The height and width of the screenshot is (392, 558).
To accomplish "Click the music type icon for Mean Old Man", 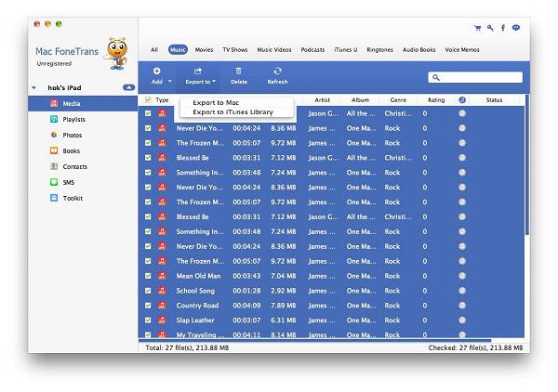I will pyautogui.click(x=162, y=276).
